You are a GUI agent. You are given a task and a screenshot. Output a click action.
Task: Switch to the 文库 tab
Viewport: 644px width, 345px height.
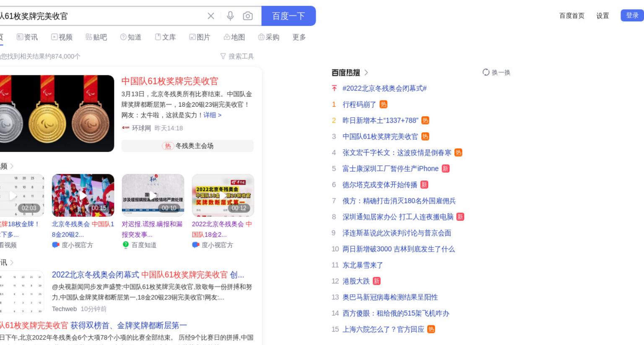tap(165, 37)
